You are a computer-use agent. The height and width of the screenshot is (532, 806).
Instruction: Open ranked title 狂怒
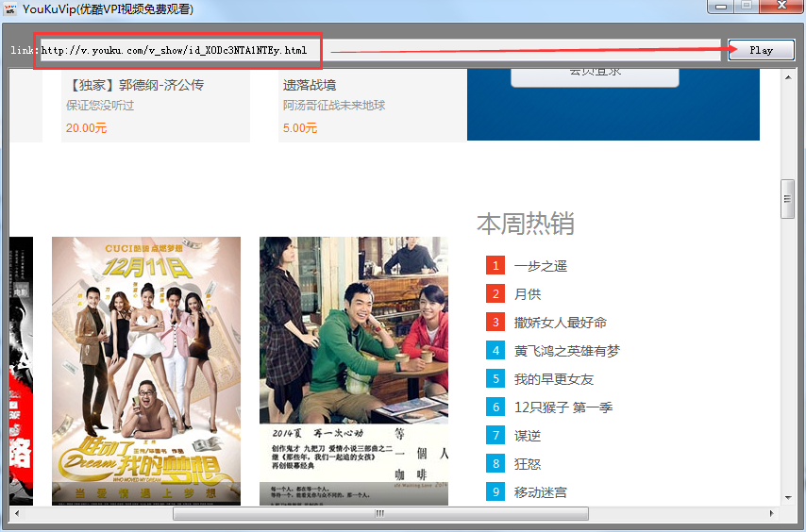pos(528,464)
